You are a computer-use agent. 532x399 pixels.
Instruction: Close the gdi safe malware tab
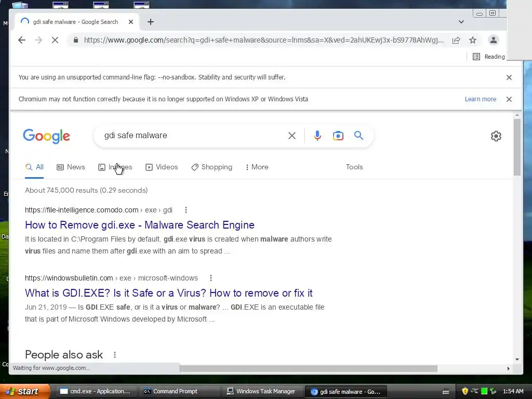pyautogui.click(x=131, y=22)
